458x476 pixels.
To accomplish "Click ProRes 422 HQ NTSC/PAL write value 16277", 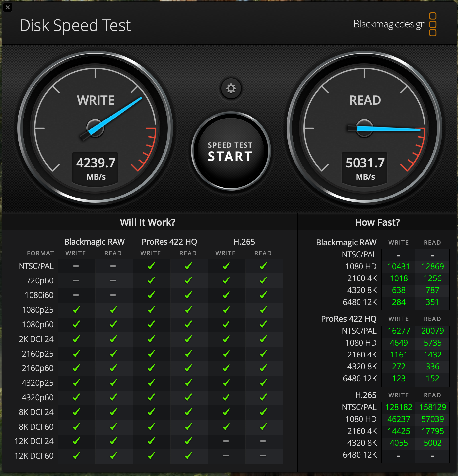I will coord(399,331).
